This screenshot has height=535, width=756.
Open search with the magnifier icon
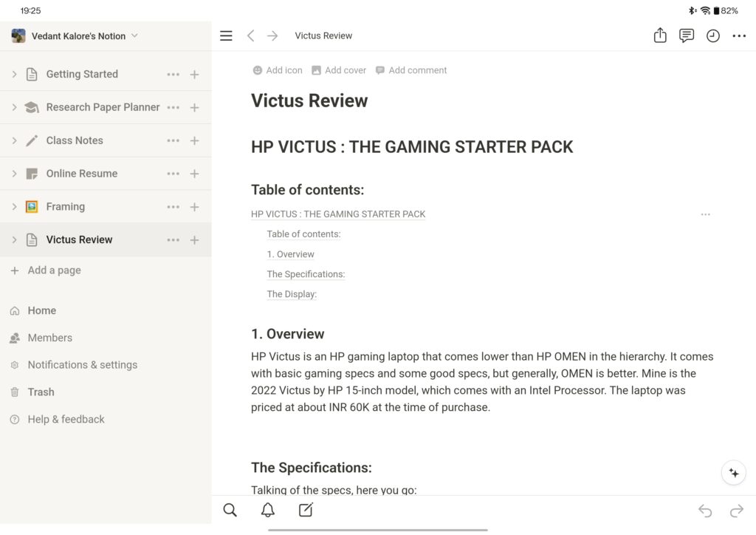230,510
